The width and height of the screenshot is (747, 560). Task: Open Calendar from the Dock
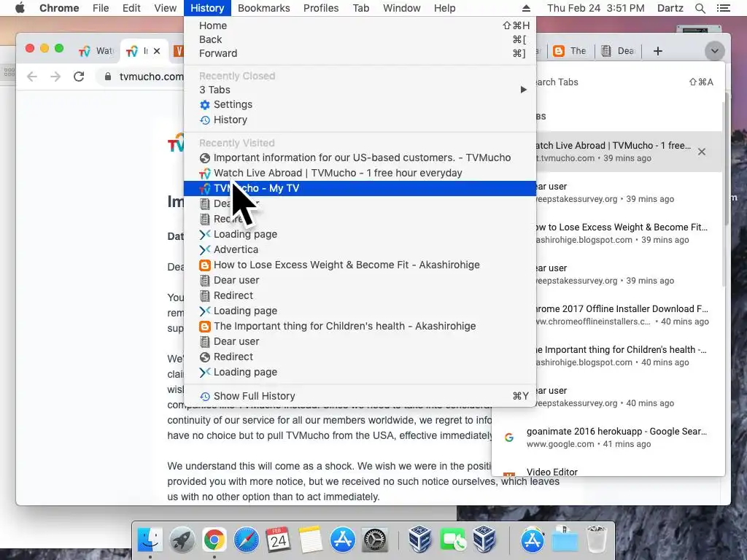[x=278, y=540]
